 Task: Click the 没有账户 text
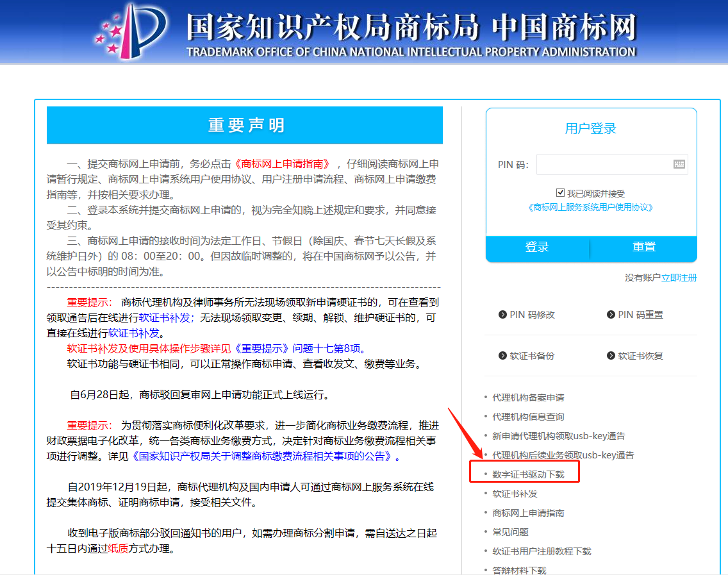643,278
